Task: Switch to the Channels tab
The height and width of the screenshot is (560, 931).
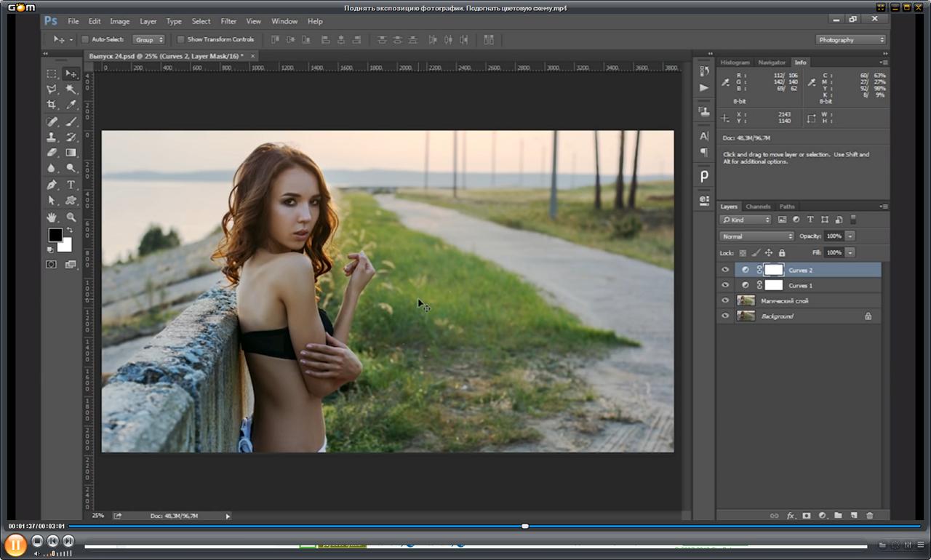Action: [758, 207]
